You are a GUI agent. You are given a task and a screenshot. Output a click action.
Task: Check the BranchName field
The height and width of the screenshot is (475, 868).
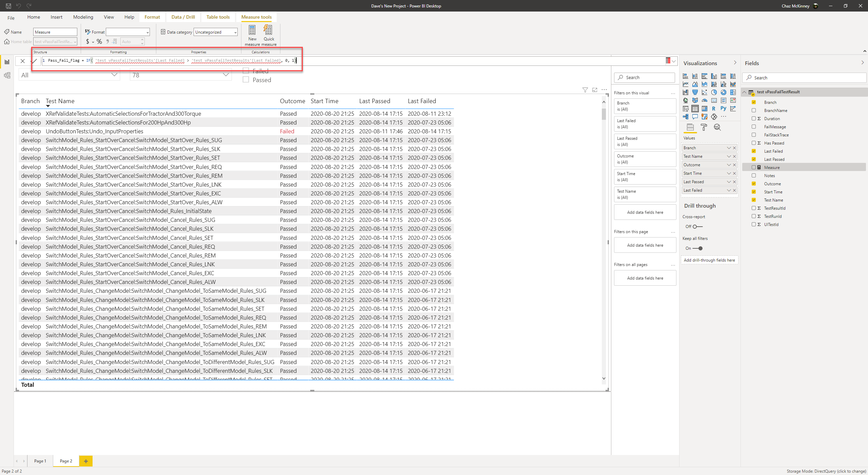tap(754, 110)
